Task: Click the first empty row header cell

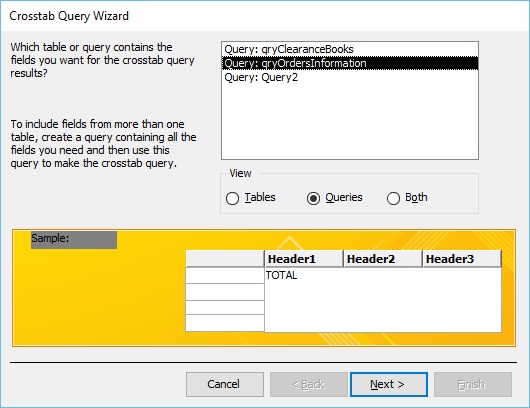Action: coord(225,275)
